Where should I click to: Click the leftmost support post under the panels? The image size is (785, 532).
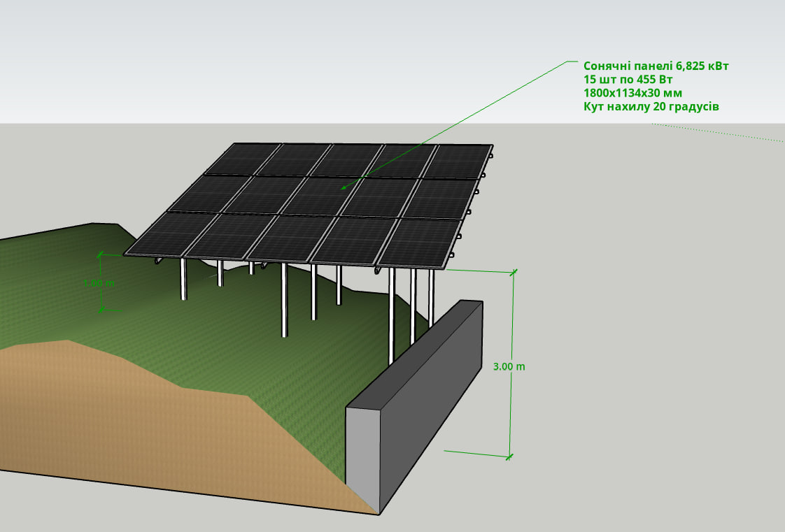[x=183, y=280]
